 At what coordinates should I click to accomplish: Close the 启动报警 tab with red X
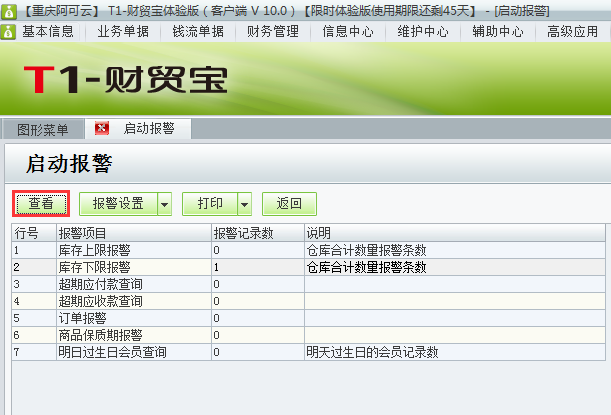102,128
